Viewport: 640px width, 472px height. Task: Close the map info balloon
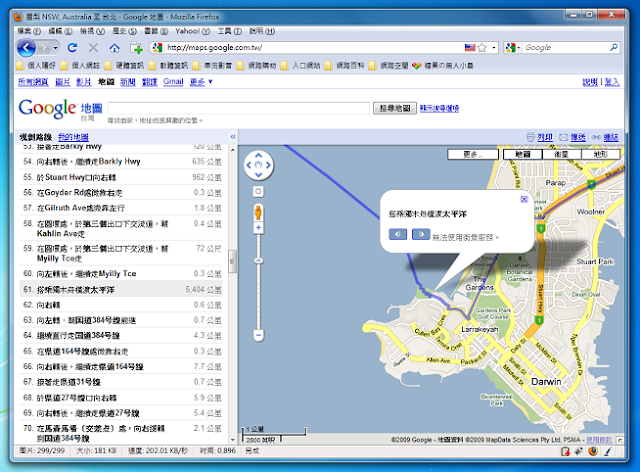524,199
